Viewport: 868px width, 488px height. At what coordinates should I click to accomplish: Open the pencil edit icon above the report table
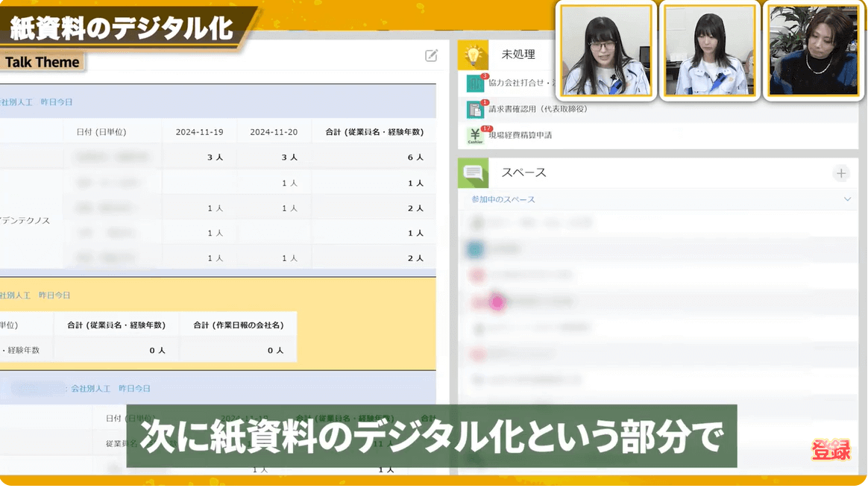[430, 55]
